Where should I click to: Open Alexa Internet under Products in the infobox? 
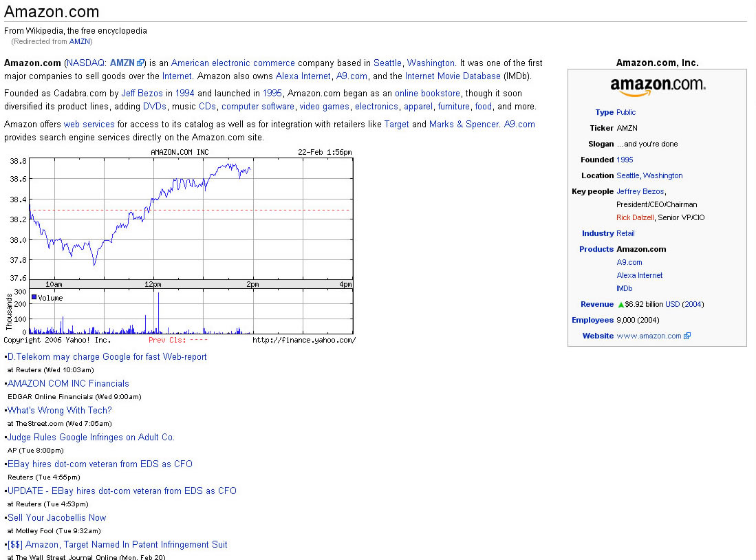639,275
